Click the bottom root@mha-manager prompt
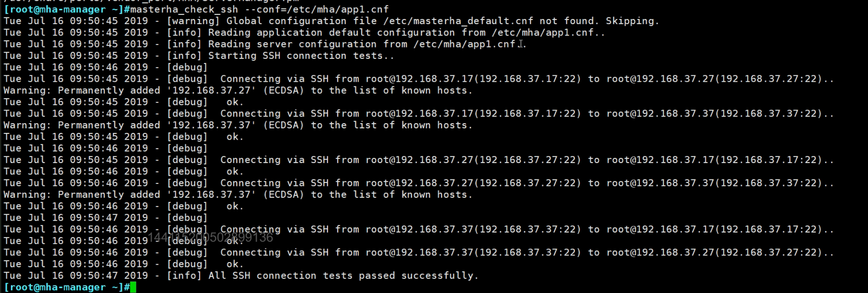This screenshot has width=868, height=293. [x=64, y=287]
